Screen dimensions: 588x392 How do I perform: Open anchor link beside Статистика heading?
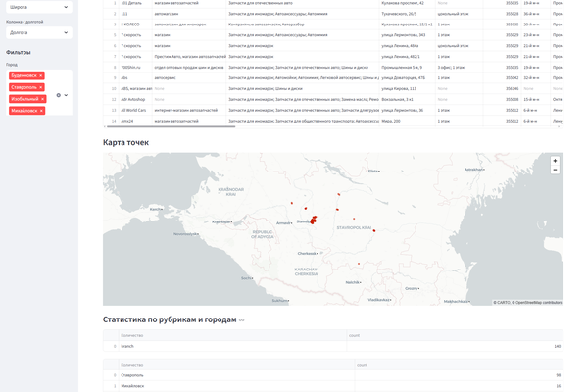[241, 320]
